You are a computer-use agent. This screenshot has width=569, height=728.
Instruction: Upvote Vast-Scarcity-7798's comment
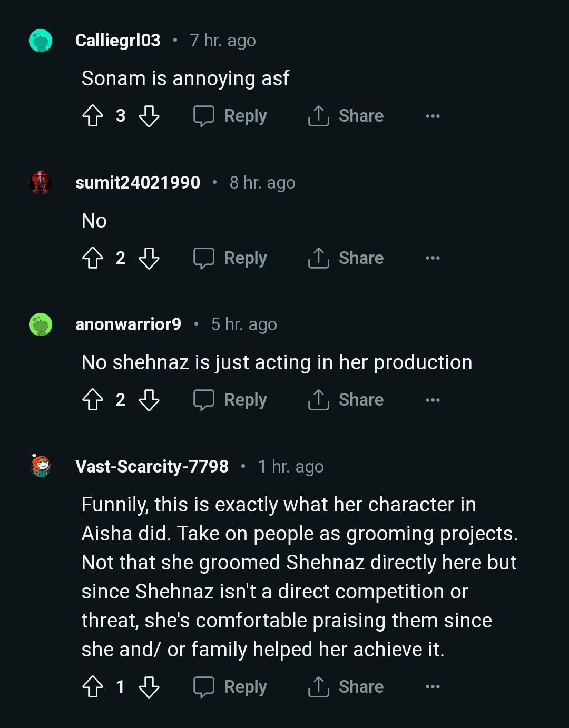pos(93,687)
